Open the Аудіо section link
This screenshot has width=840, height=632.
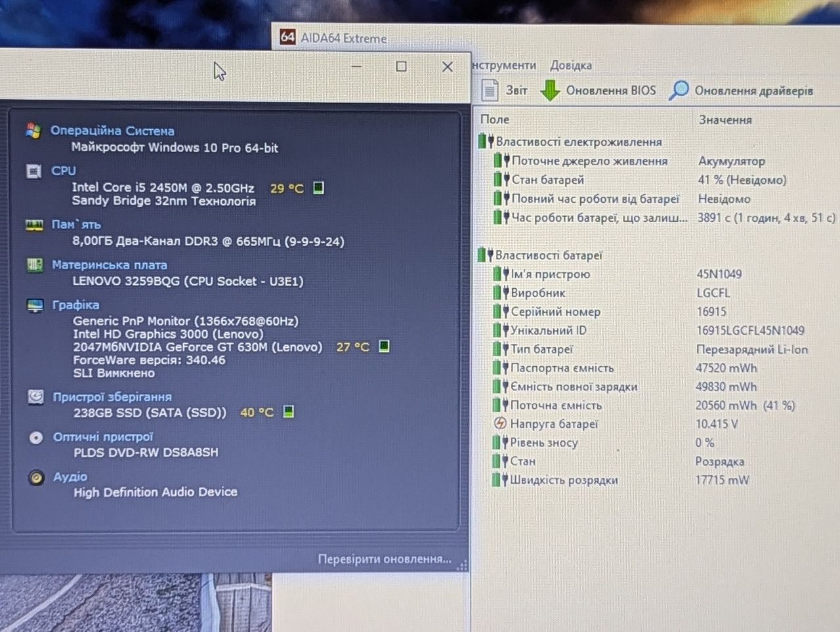[x=70, y=477]
